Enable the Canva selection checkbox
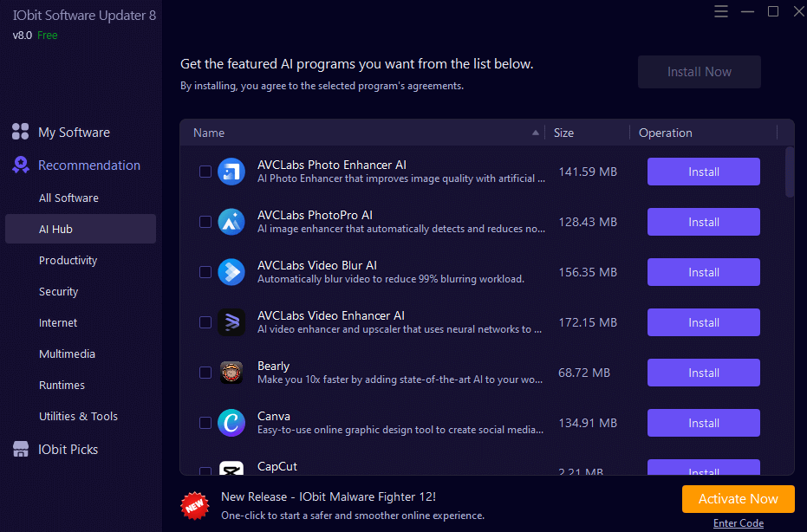The image size is (807, 532). coord(205,423)
